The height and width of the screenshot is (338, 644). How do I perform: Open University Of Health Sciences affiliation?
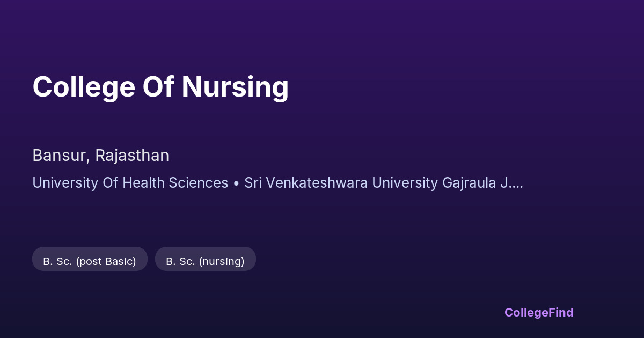click(130, 183)
